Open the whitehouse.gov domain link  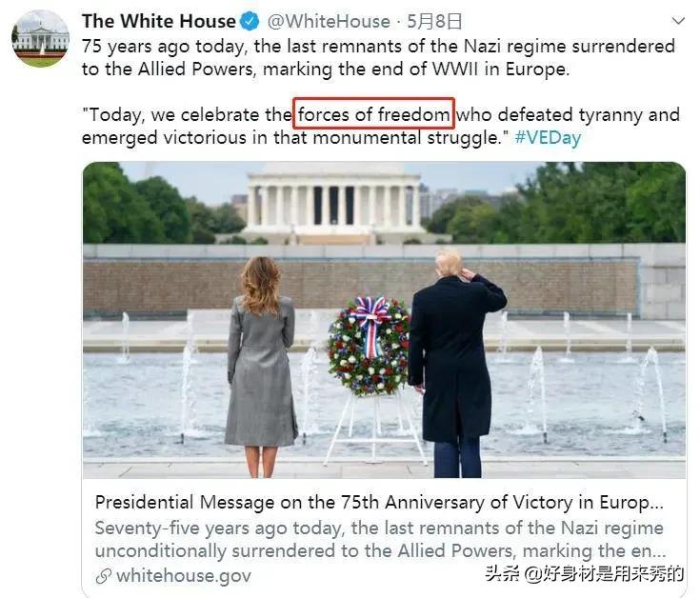pos(184,576)
